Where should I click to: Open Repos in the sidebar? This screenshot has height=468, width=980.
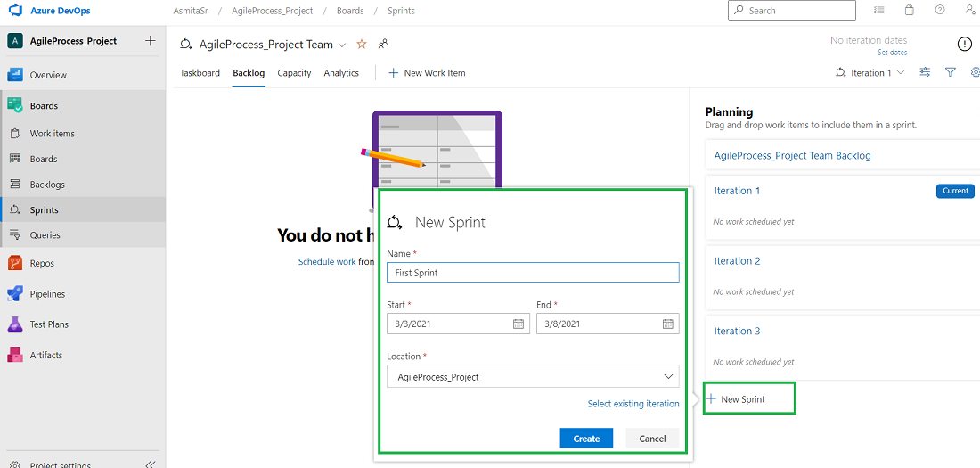click(x=42, y=264)
